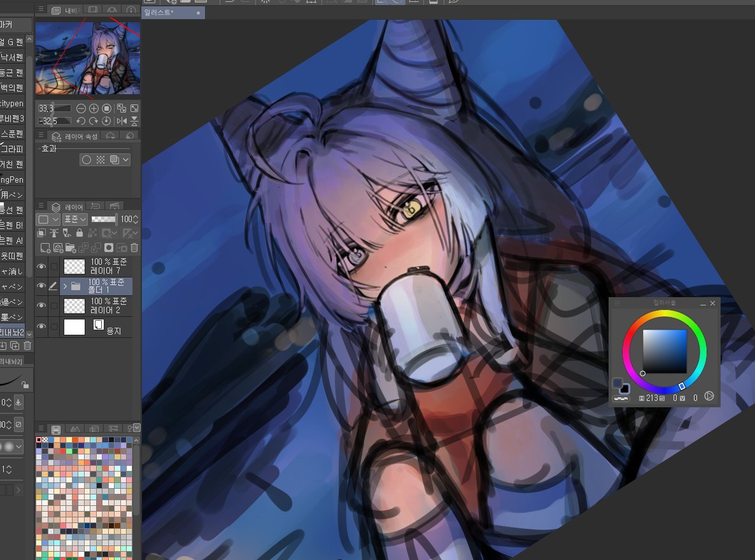755x560 pixels.
Task: Reset zoom to 100% in Navigator
Action: click(x=107, y=108)
